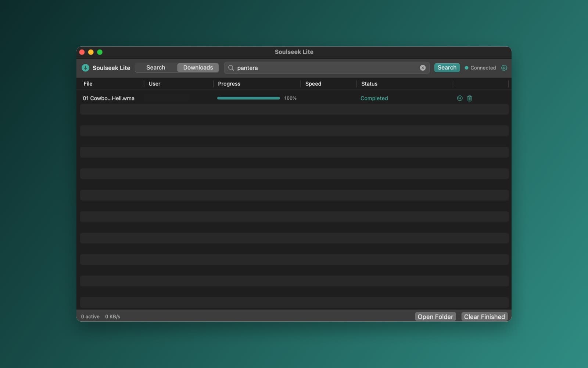This screenshot has height=368, width=588.
Task: Switch to the Downloads tab
Action: (x=198, y=68)
